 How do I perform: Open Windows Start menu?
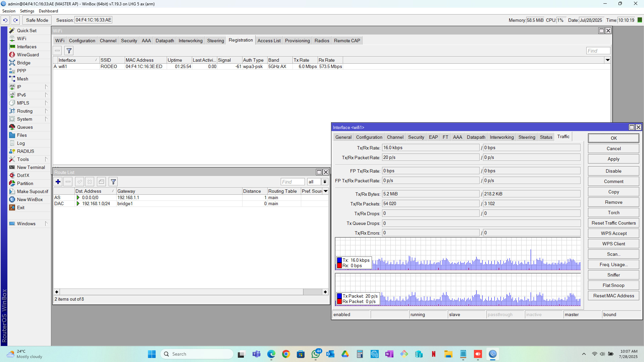[x=152, y=354]
